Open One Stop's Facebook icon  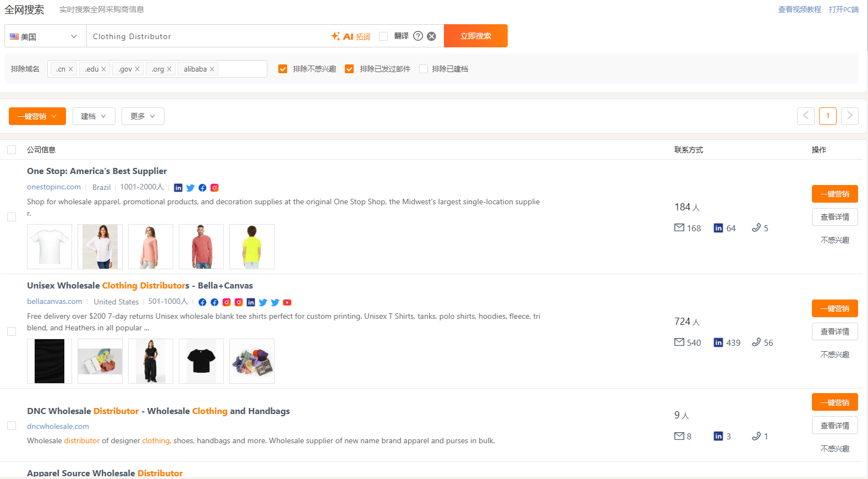point(202,188)
